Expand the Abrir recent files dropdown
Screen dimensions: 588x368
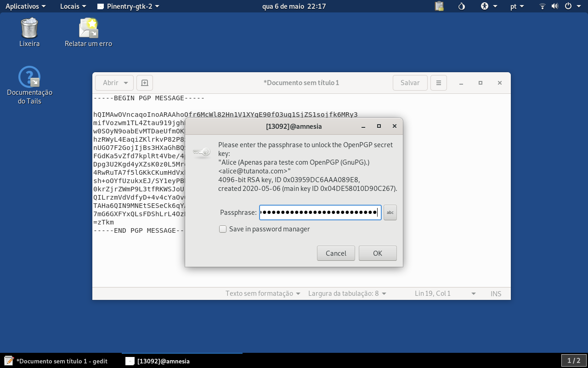pyautogui.click(x=126, y=83)
